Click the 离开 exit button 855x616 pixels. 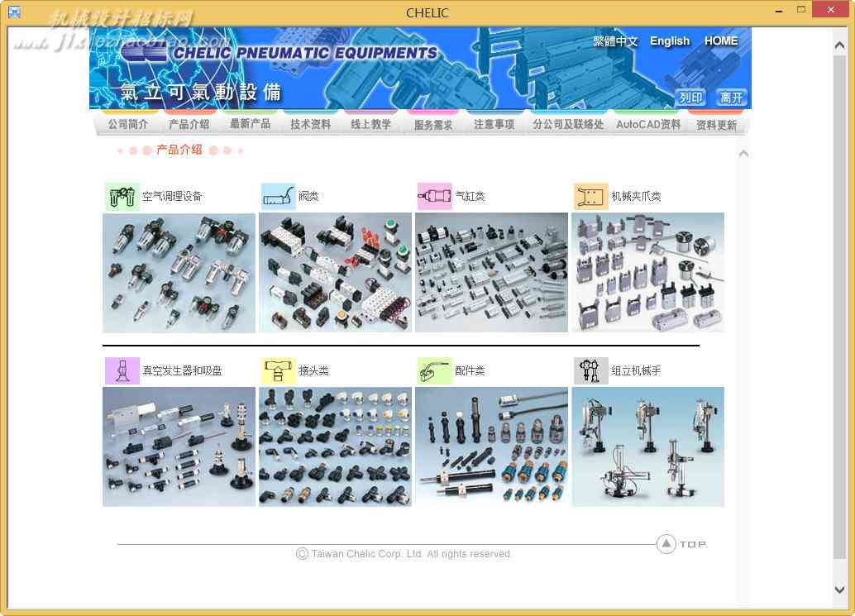click(731, 98)
